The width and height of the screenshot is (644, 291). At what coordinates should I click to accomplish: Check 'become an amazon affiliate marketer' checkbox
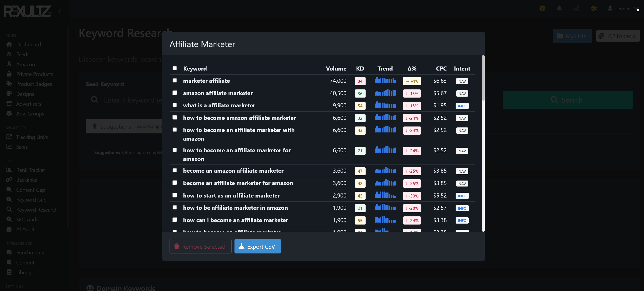(175, 170)
